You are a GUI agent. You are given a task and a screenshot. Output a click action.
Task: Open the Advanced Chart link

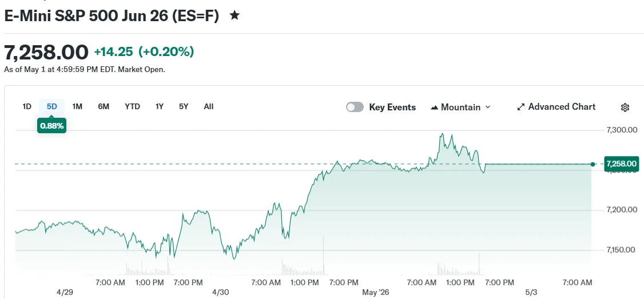coord(556,107)
